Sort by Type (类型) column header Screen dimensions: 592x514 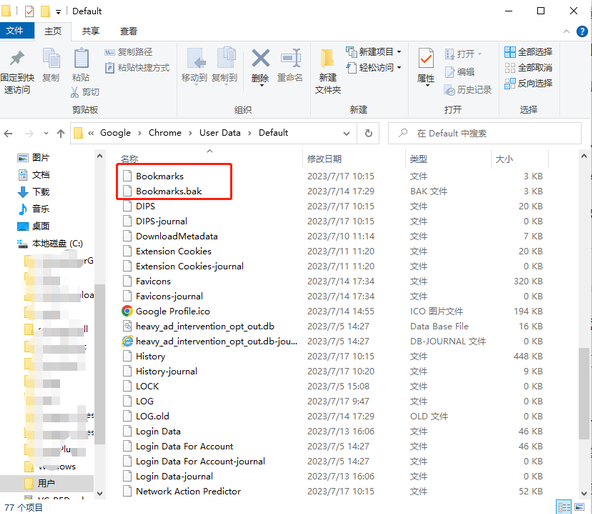click(x=418, y=159)
